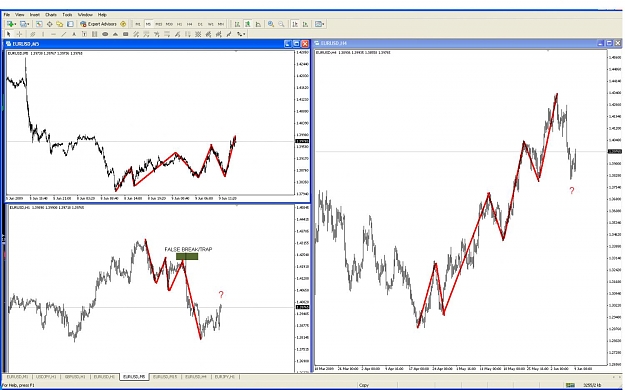Open the arrows tool dropdown

tap(244, 35)
